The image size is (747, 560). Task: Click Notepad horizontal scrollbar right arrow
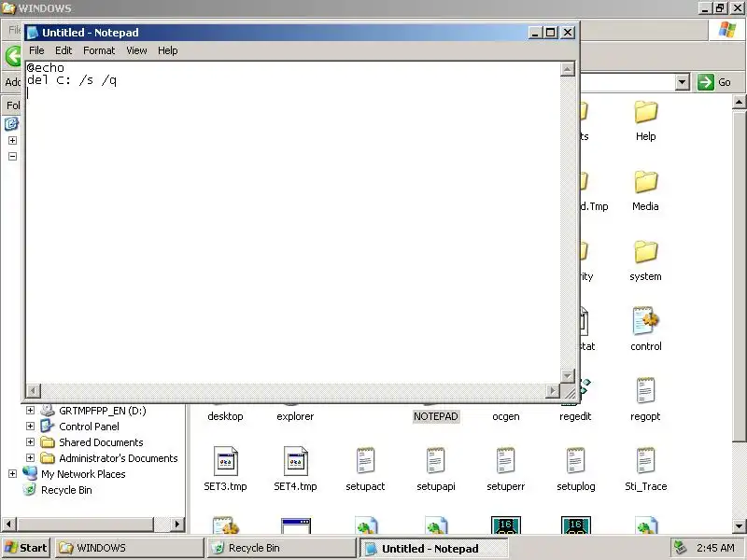click(x=552, y=391)
